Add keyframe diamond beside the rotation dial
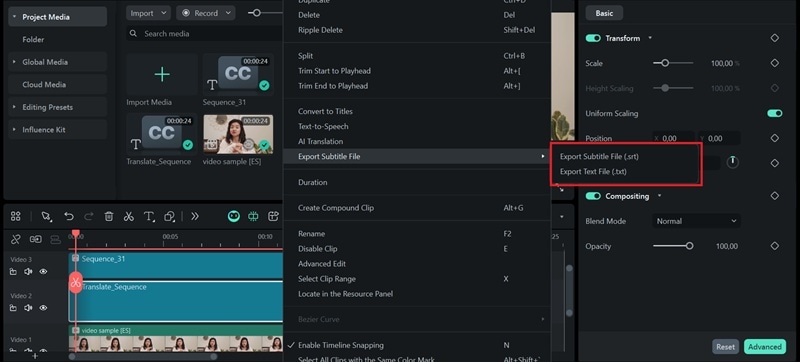Image resolution: width=800 pixels, height=362 pixels. tap(774, 163)
